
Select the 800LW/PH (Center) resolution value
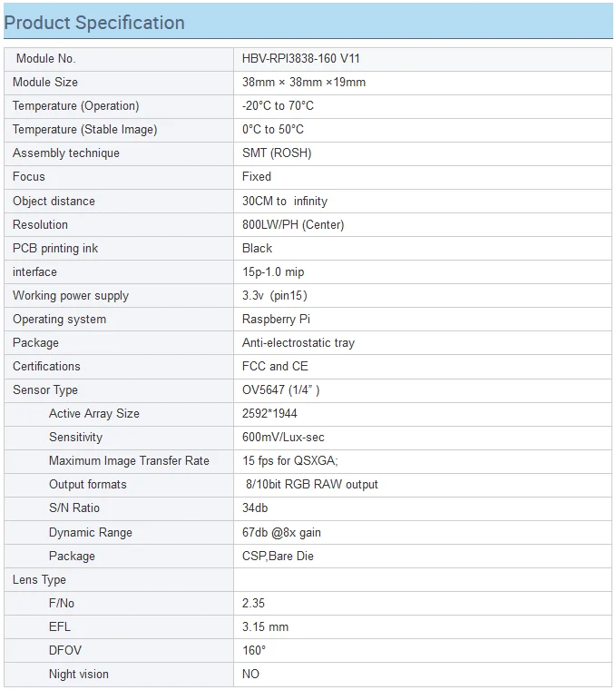coord(293,225)
